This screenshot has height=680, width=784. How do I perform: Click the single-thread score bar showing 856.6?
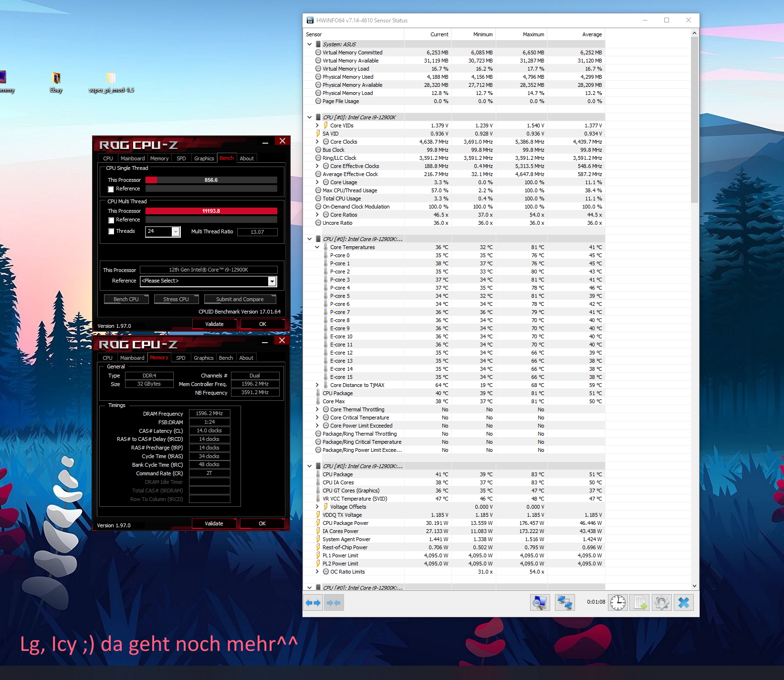pyautogui.click(x=211, y=180)
